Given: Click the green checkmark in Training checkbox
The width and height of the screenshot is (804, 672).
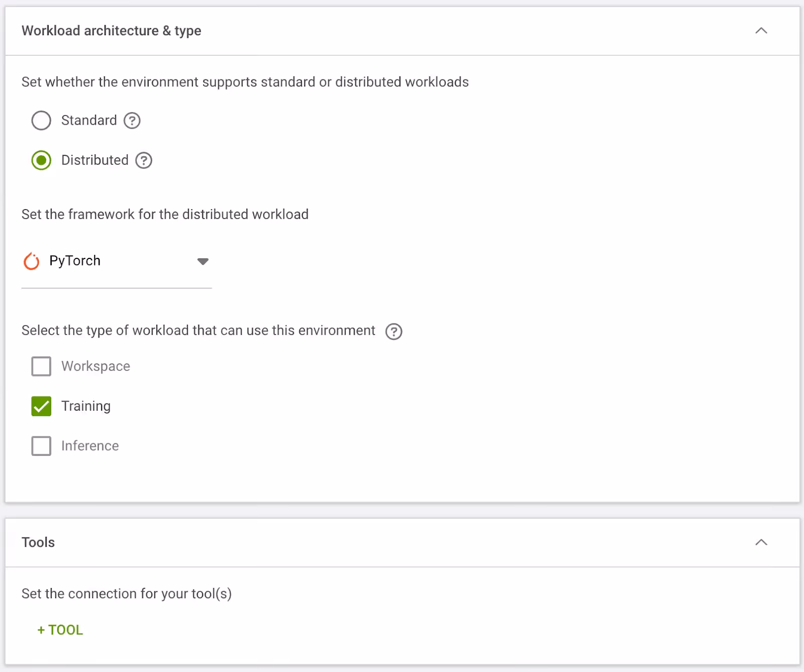Looking at the screenshot, I should (41, 406).
